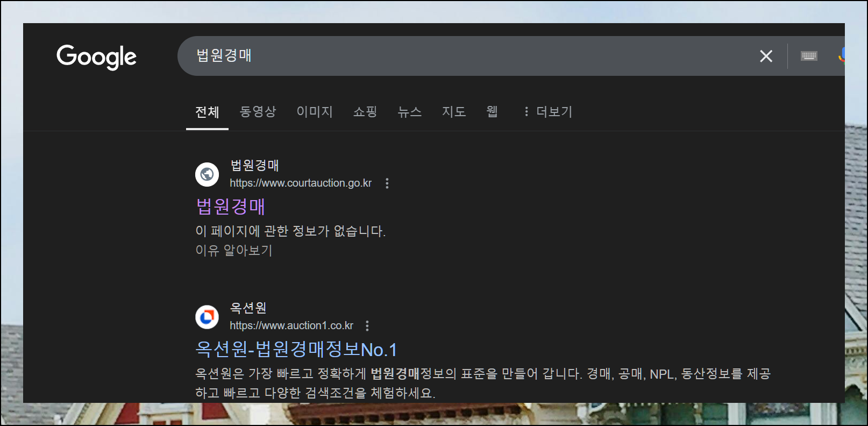868x426 pixels.
Task: Clear the search box with the X icon
Action: pyautogui.click(x=766, y=56)
